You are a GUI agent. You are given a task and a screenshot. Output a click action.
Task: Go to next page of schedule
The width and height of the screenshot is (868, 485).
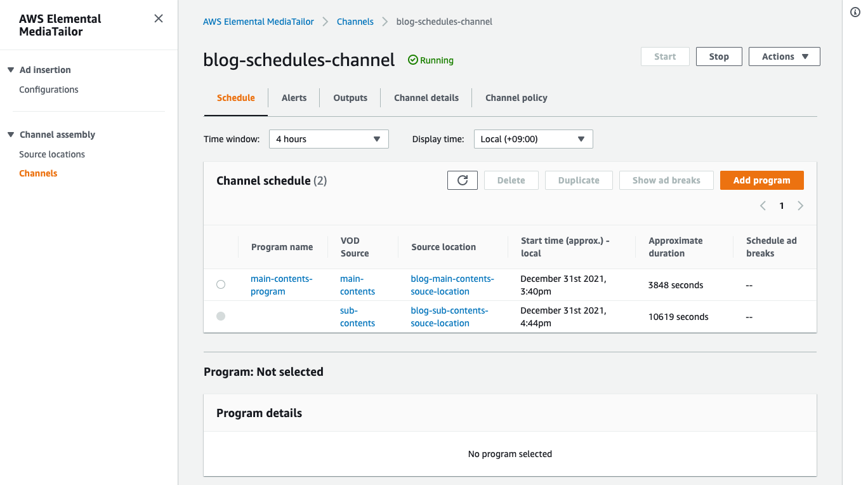800,206
